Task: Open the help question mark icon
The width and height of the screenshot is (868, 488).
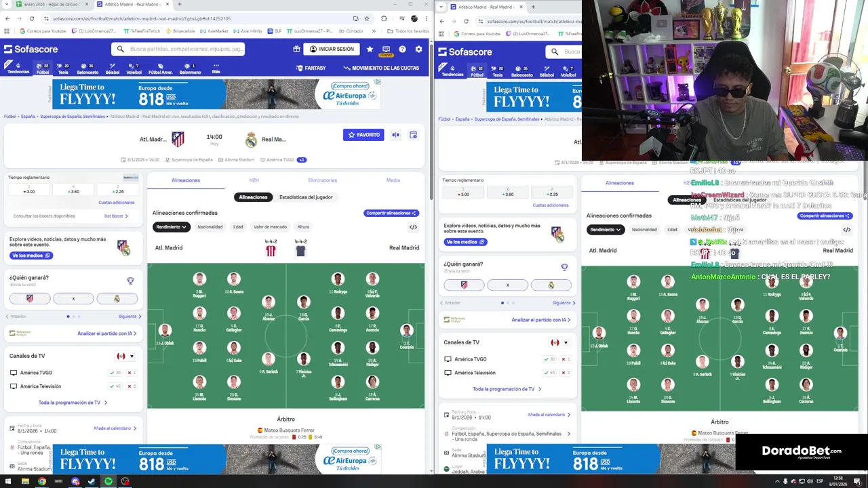Action: (402, 49)
